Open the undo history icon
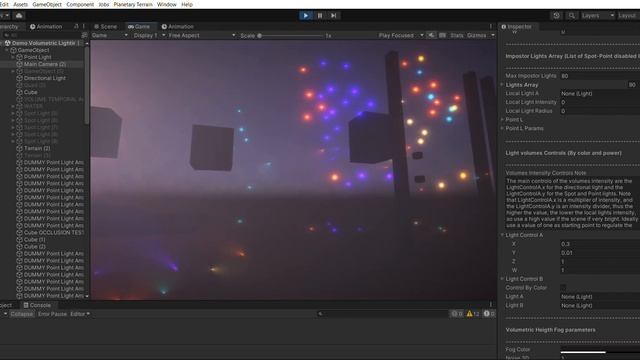 point(556,16)
